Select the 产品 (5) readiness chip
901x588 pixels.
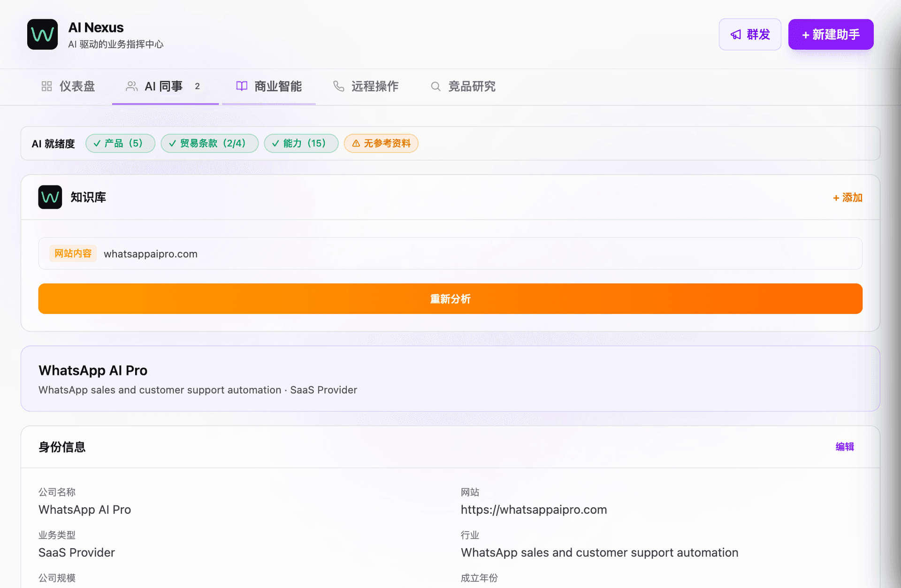[121, 144]
